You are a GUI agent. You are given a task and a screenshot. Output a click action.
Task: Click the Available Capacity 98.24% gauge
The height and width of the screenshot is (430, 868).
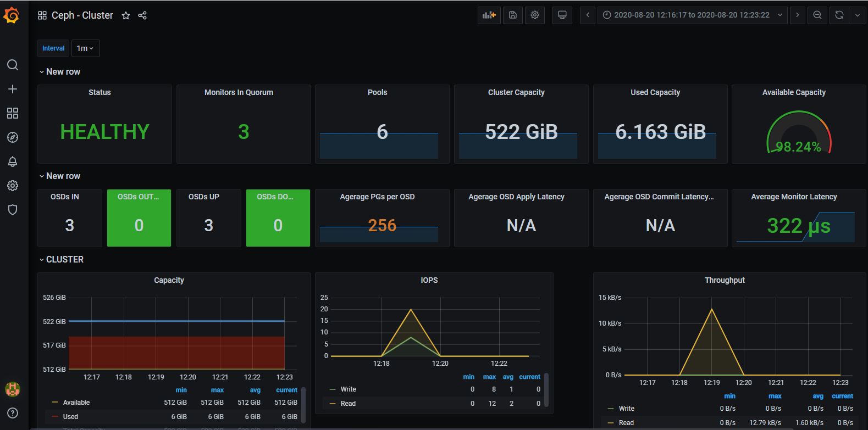click(799, 132)
